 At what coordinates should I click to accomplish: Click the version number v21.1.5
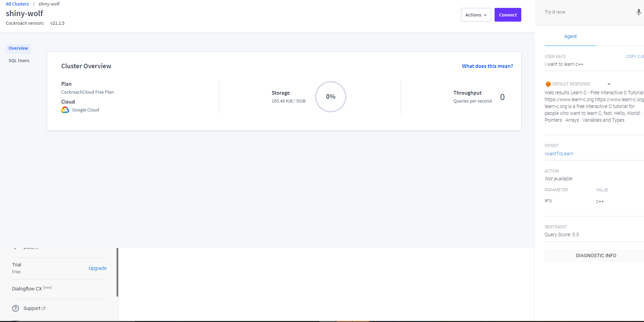[x=57, y=23]
